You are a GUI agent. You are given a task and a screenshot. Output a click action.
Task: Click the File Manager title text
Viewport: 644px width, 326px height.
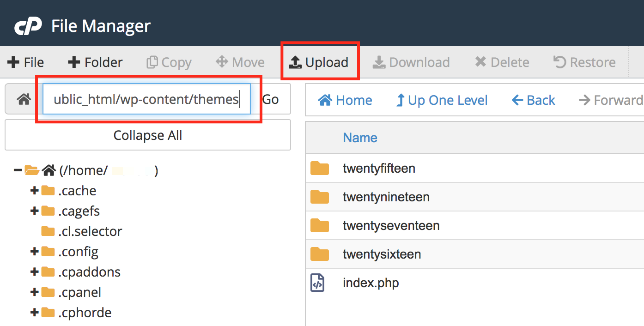pyautogui.click(x=101, y=26)
